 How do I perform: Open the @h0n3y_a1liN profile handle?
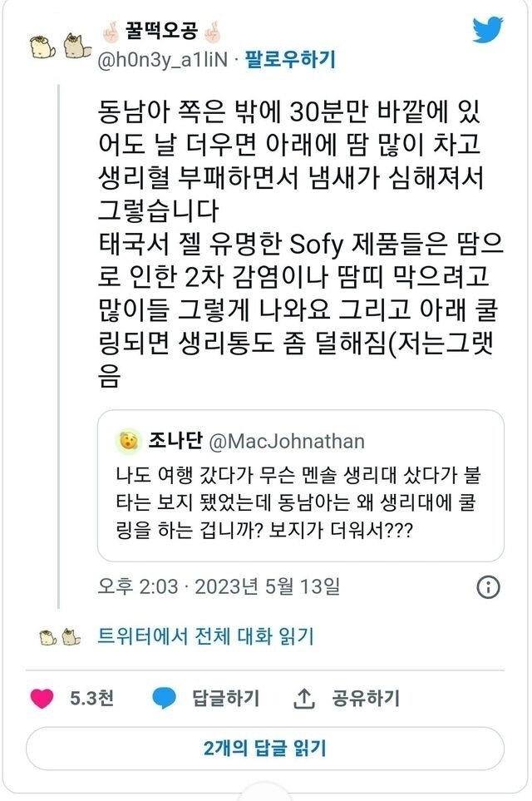[x=162, y=60]
